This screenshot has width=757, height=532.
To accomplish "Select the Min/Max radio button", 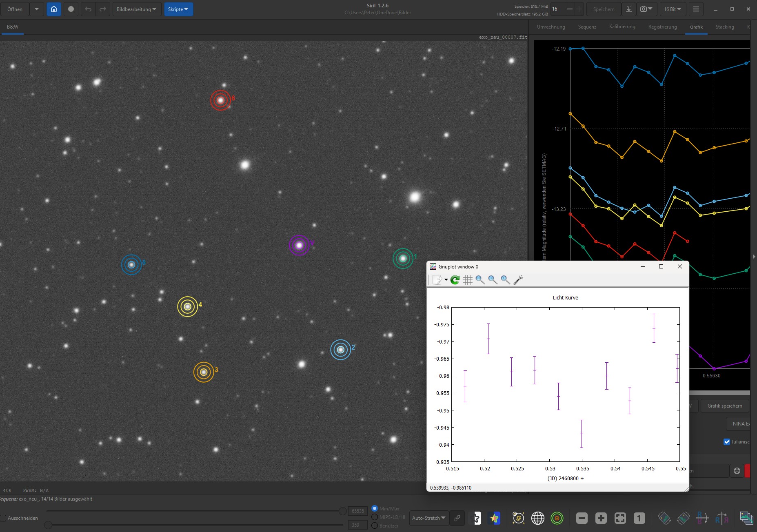I will click(x=375, y=508).
